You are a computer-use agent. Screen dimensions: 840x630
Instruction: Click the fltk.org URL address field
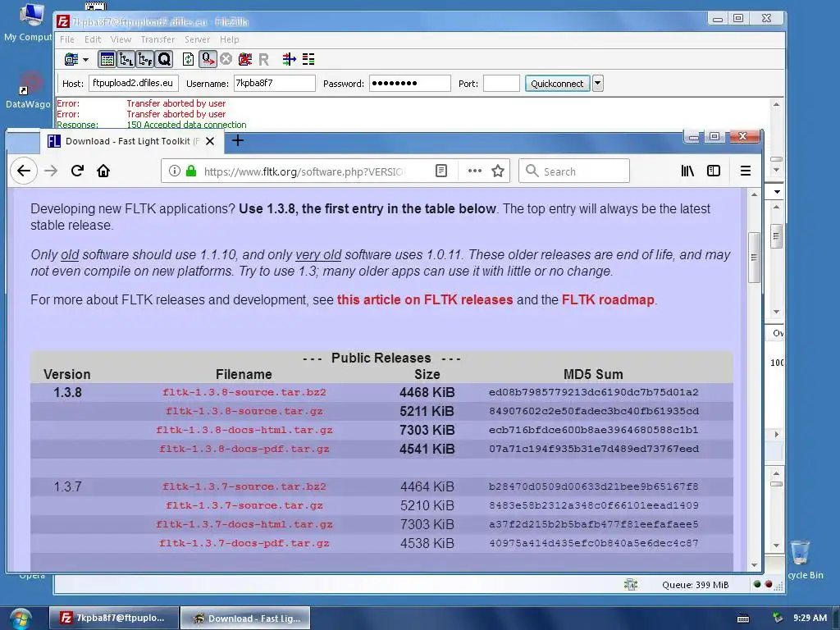coord(304,171)
